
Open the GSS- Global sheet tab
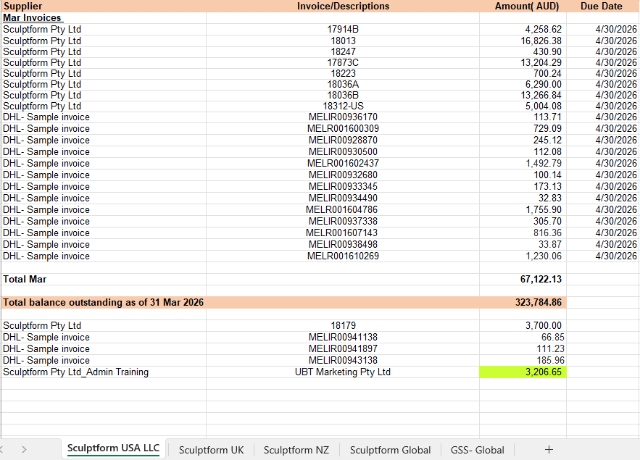[x=477, y=450]
